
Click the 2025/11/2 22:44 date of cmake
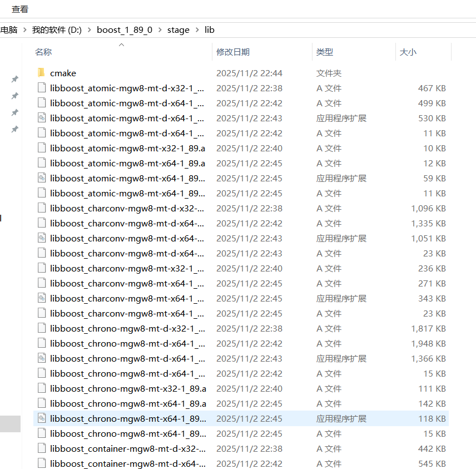(249, 73)
